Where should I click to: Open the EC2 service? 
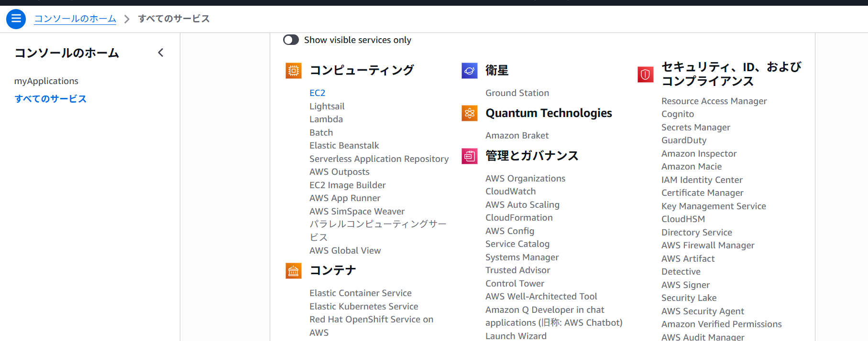pyautogui.click(x=318, y=93)
